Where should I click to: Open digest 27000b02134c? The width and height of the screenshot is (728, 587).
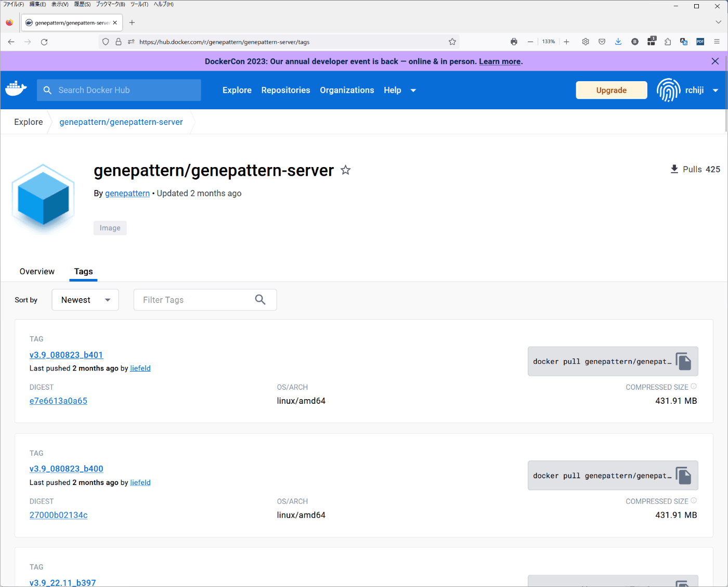[59, 515]
